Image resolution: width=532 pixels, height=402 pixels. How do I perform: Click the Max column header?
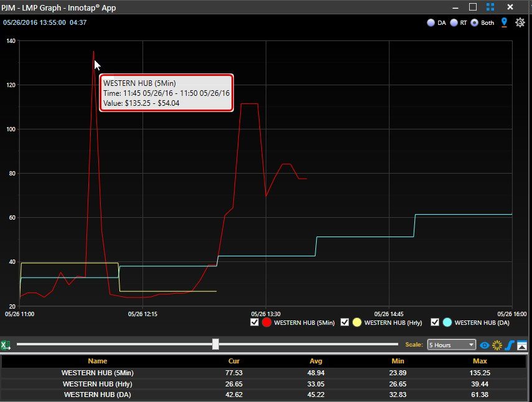click(x=480, y=362)
